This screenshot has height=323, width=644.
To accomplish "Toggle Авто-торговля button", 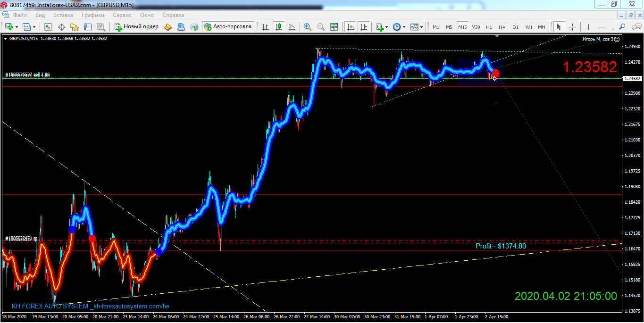I will pyautogui.click(x=228, y=27).
